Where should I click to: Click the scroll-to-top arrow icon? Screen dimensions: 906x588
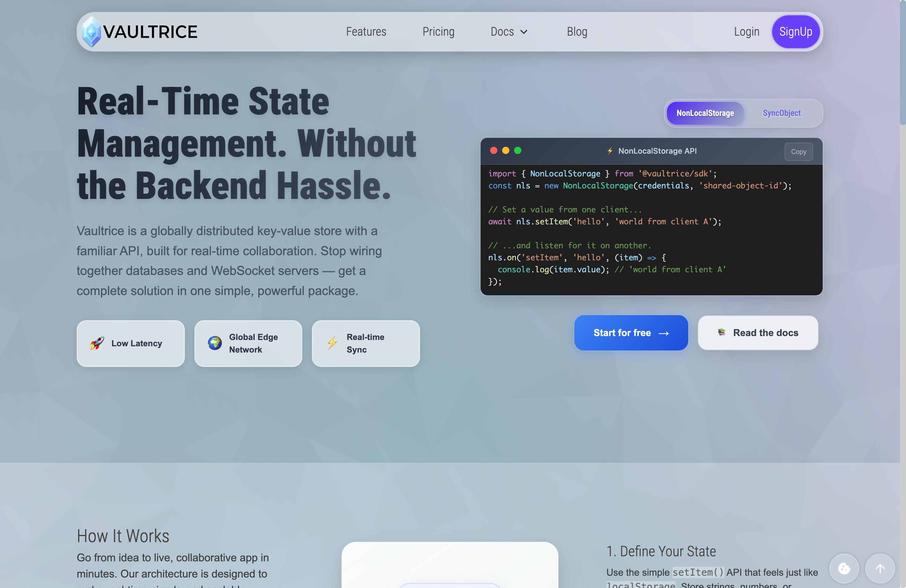880,569
